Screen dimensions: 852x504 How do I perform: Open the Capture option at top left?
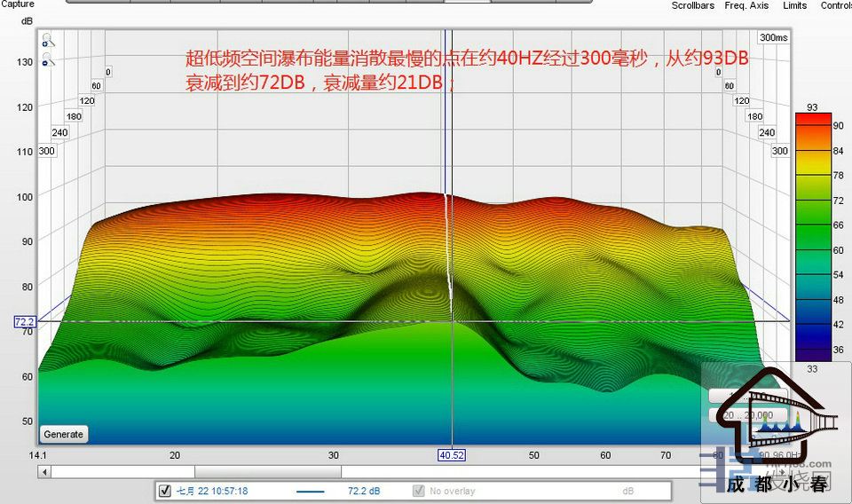18,4
